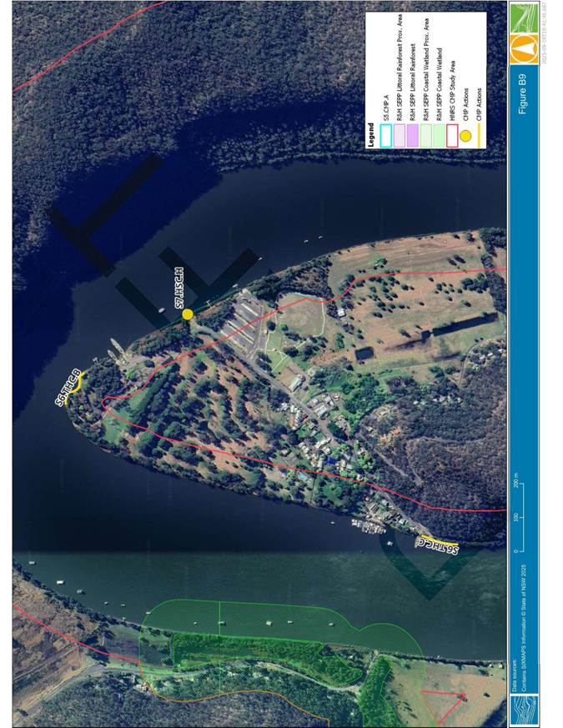563x728 pixels.
Task: Select the yellow S7.HSC.H point marker
Action: pos(188,314)
